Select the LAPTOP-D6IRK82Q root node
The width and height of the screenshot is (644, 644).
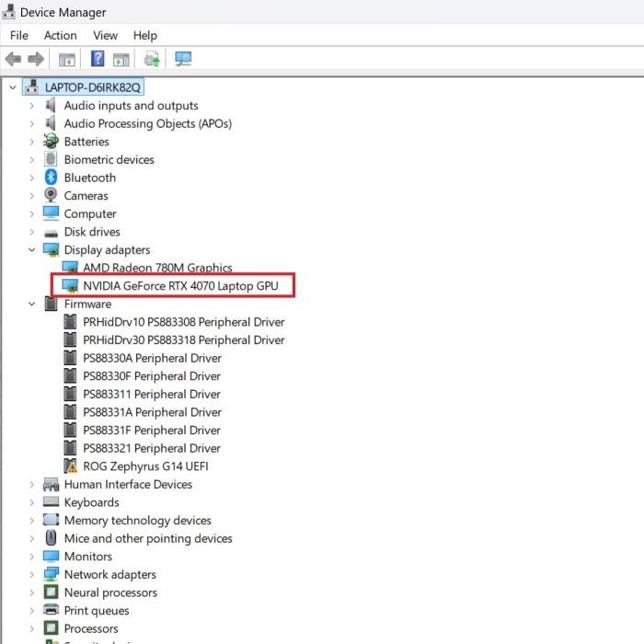click(93, 87)
